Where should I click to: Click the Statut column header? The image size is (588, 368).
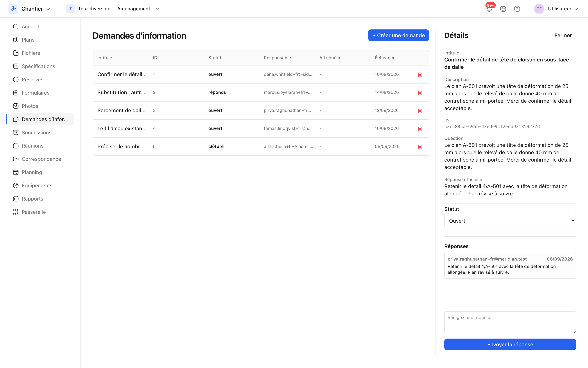tap(215, 58)
